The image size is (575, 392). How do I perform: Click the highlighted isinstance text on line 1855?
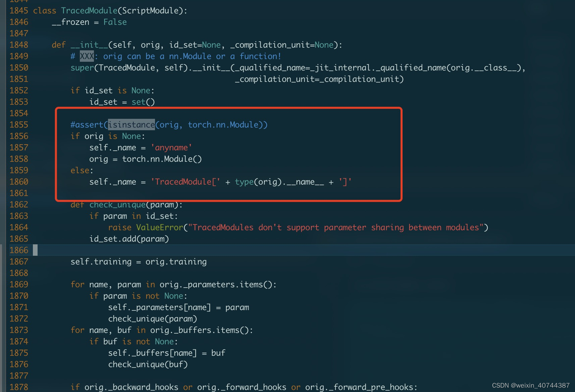click(x=131, y=125)
